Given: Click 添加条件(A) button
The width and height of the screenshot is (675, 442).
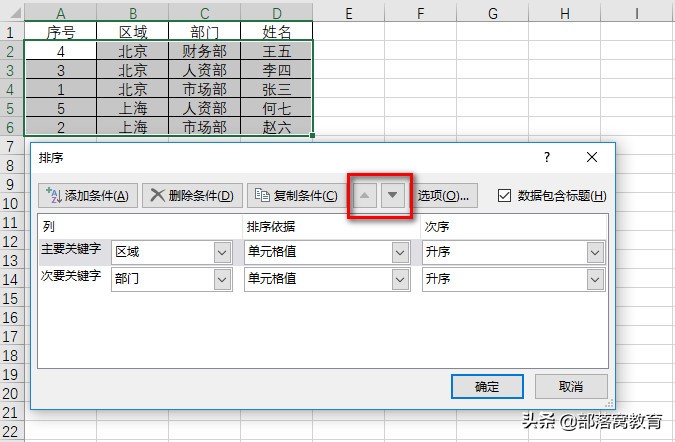Looking at the screenshot, I should 88,196.
